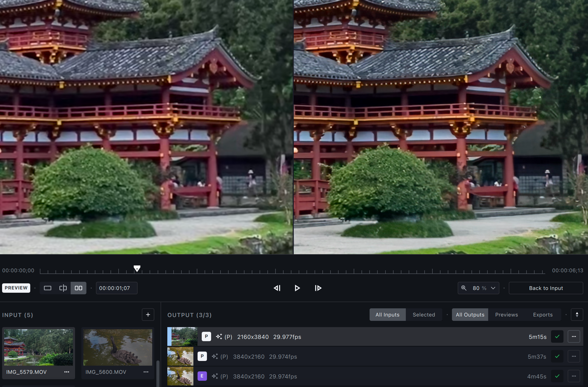
Task: Open the 80% zoom dropdown
Action: (x=479, y=288)
